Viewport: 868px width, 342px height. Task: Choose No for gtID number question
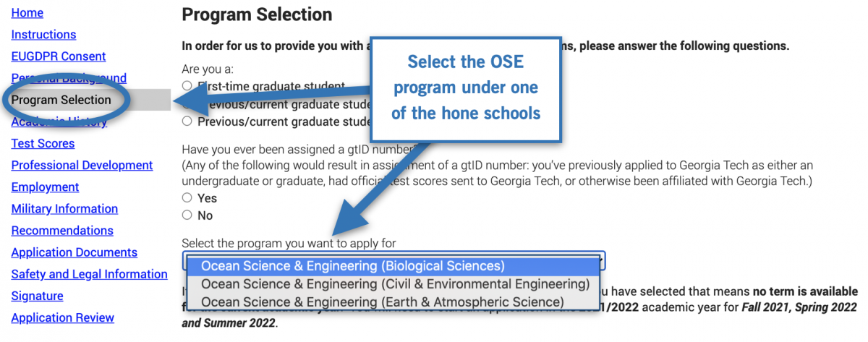tap(187, 215)
